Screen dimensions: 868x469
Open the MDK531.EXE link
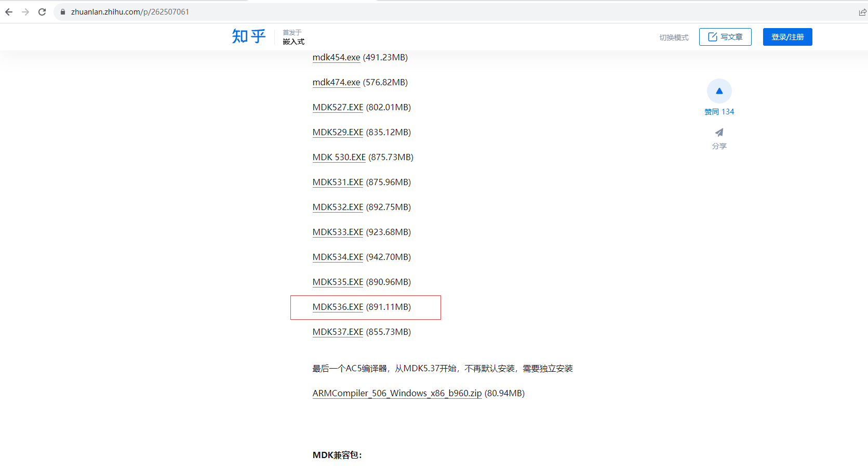[x=338, y=182]
